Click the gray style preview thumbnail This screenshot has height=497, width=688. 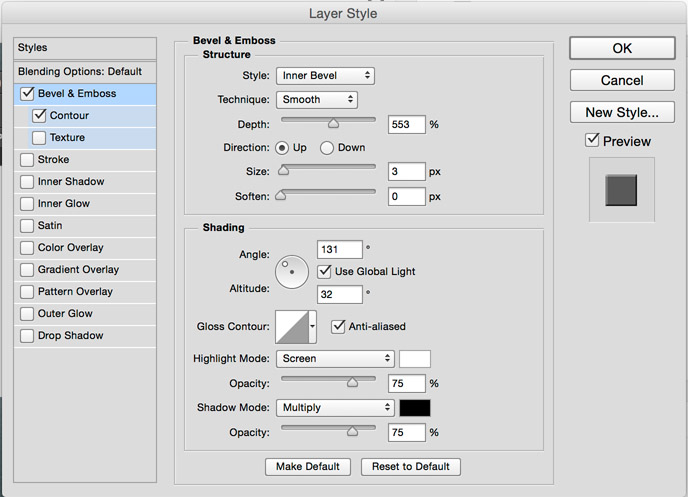tap(621, 190)
